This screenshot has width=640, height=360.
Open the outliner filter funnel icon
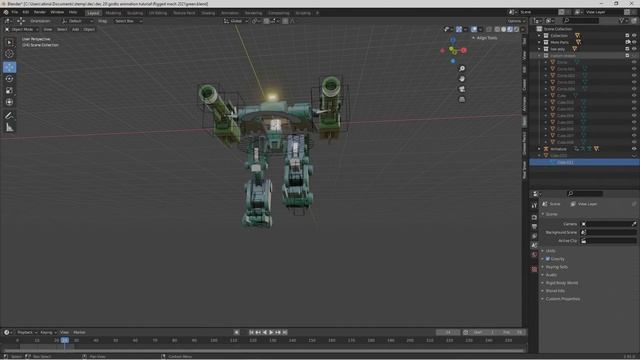coord(622,20)
